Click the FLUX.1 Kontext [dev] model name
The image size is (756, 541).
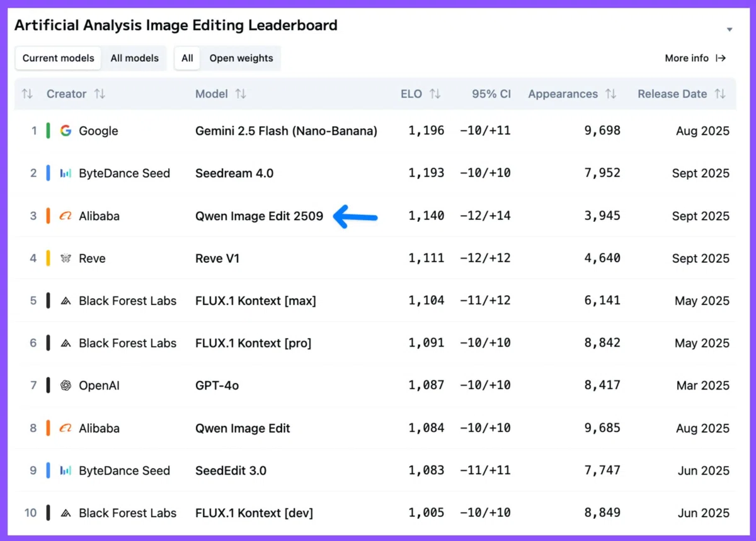click(254, 513)
